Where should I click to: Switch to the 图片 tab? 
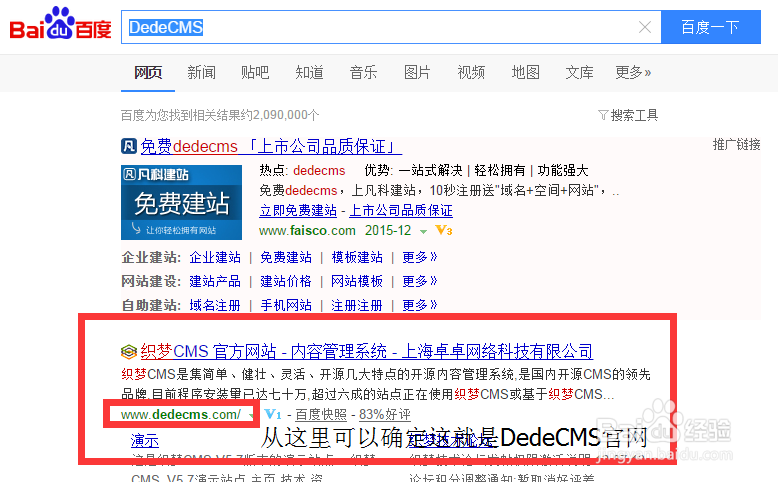point(417,72)
